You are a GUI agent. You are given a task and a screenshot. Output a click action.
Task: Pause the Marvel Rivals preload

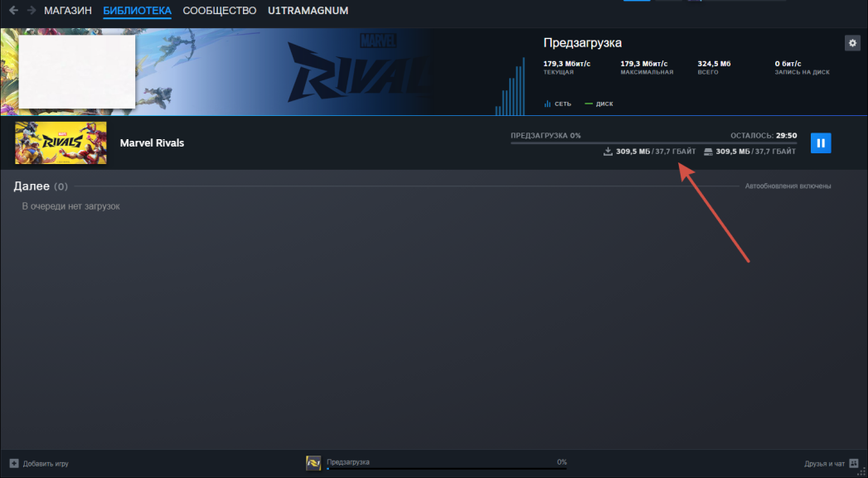coord(821,142)
